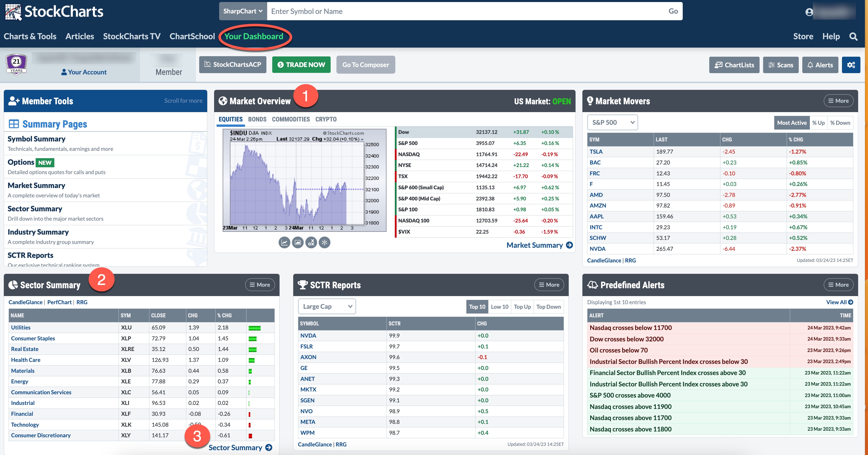Image resolution: width=868 pixels, height=455 pixels.
Task: Open the ChartSchool menu item
Action: pyautogui.click(x=192, y=36)
